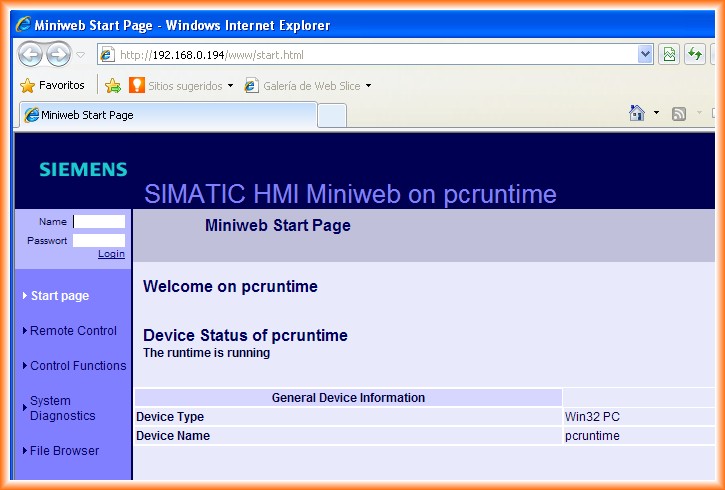The width and height of the screenshot is (725, 490).
Task: Expand the Galería de Web Slice dropdown
Action: [368, 86]
